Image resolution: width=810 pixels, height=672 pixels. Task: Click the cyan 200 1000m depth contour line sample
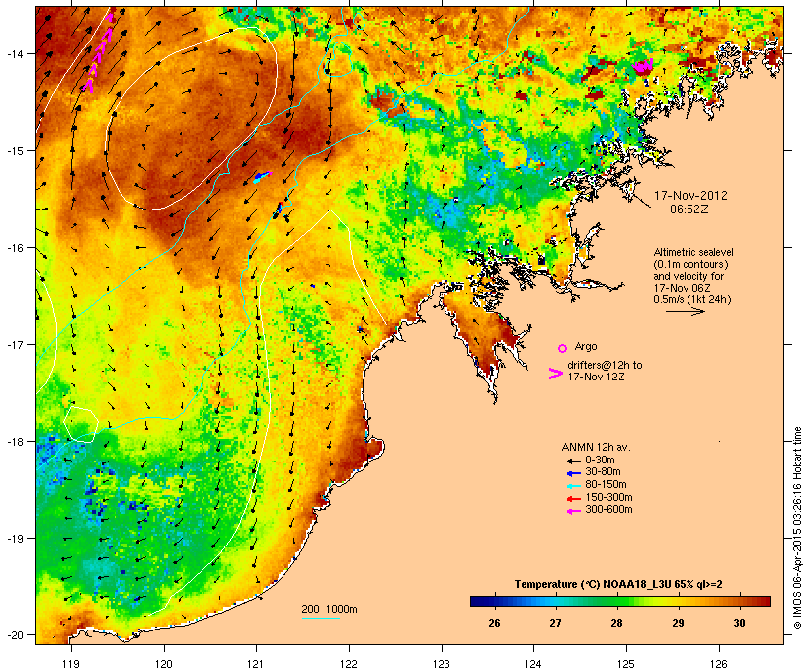pyautogui.click(x=320, y=618)
